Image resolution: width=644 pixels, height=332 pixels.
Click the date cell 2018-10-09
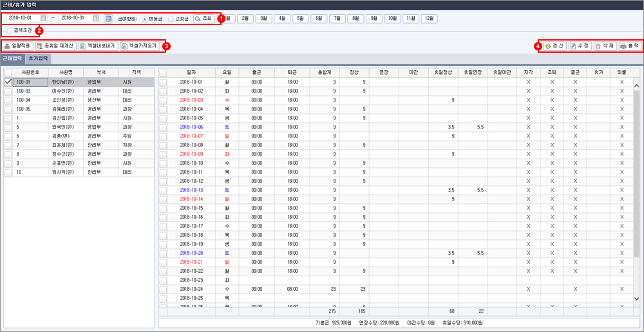pos(191,154)
